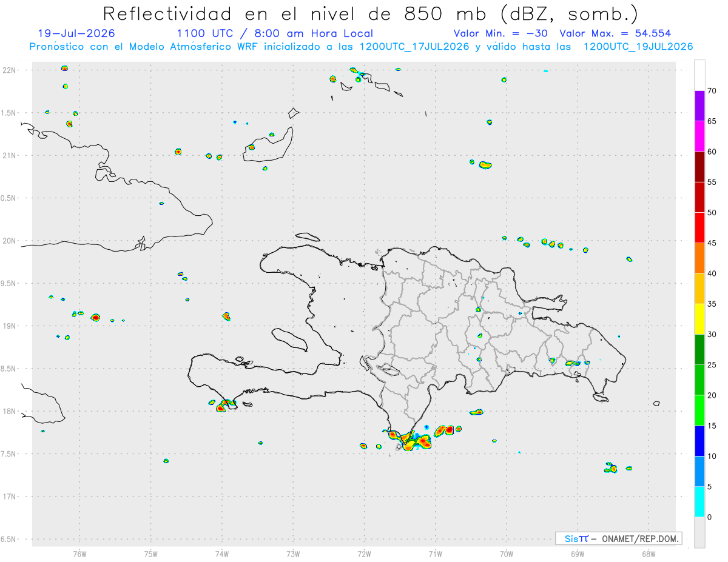Click the '70' colorbar scale value
The height and width of the screenshot is (562, 728).
point(712,91)
